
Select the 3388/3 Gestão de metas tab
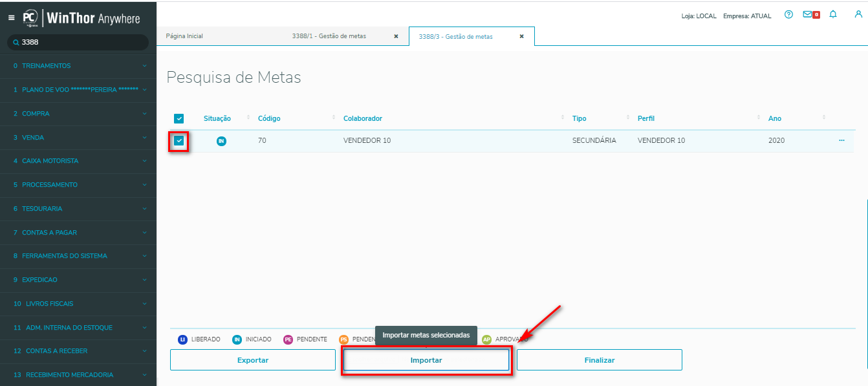coord(456,37)
